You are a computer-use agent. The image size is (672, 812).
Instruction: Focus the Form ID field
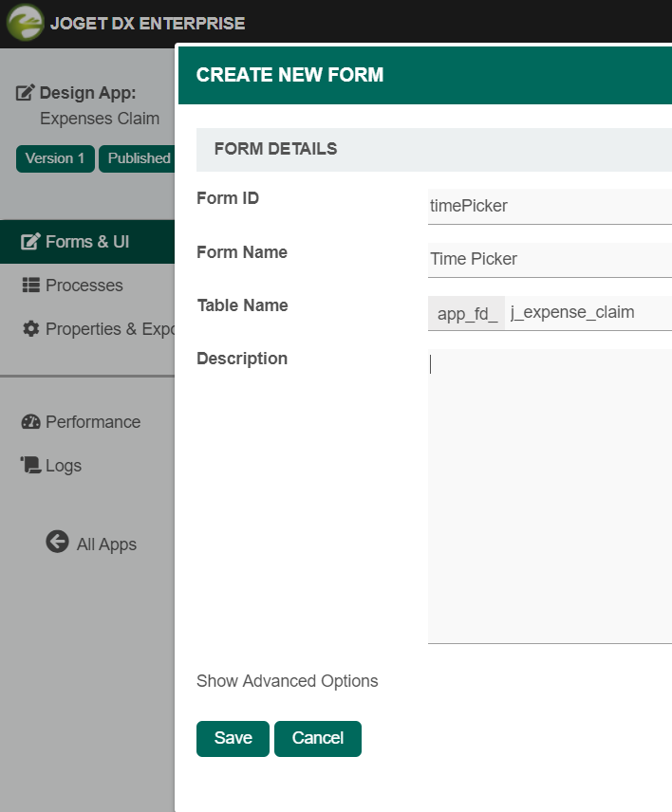[x=550, y=206]
